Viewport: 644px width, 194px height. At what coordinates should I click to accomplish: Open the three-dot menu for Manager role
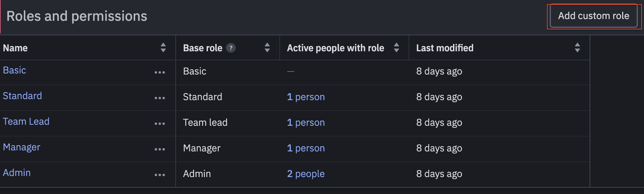[x=160, y=149]
